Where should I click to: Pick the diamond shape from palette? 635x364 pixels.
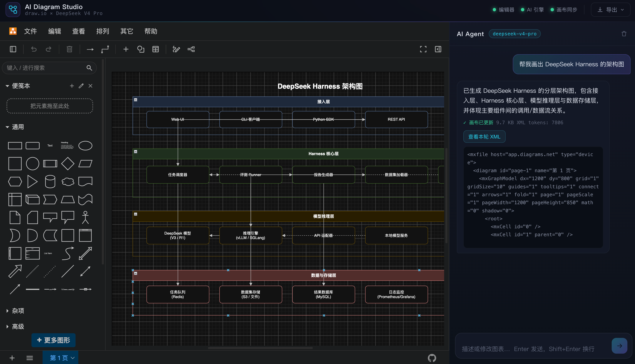click(68, 163)
